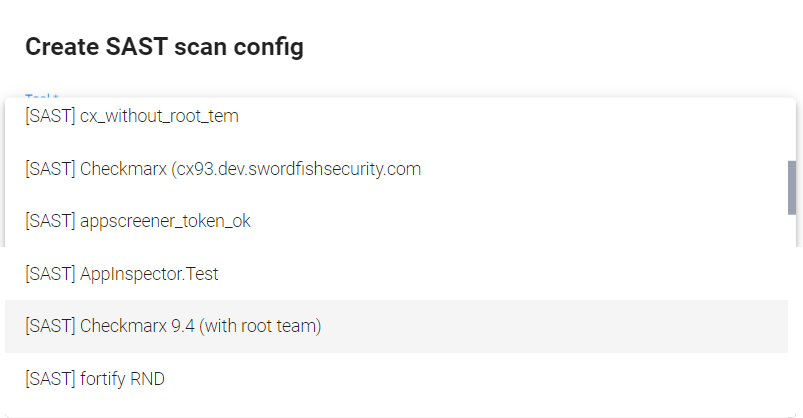Screen dimensions: 803x418
Task: Click the Tool field label
Action: (36, 96)
